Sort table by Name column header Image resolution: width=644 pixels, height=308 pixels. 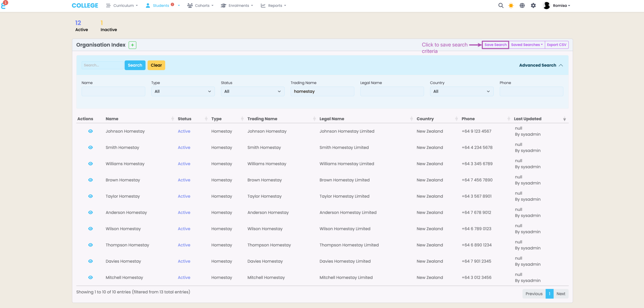[x=112, y=119]
